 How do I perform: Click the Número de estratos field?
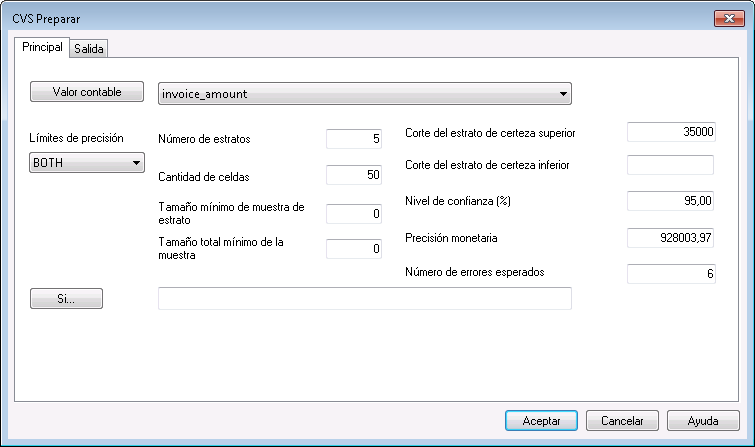(x=354, y=139)
